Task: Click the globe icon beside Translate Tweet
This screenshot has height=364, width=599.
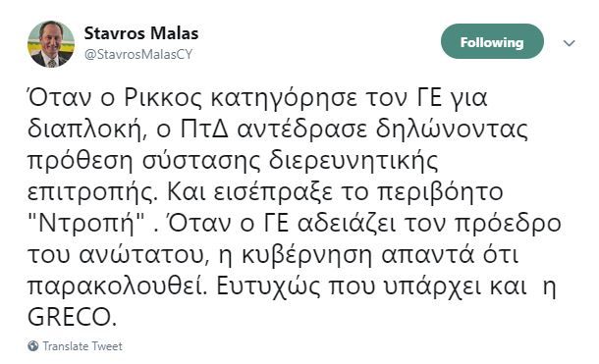Action: pos(33,345)
